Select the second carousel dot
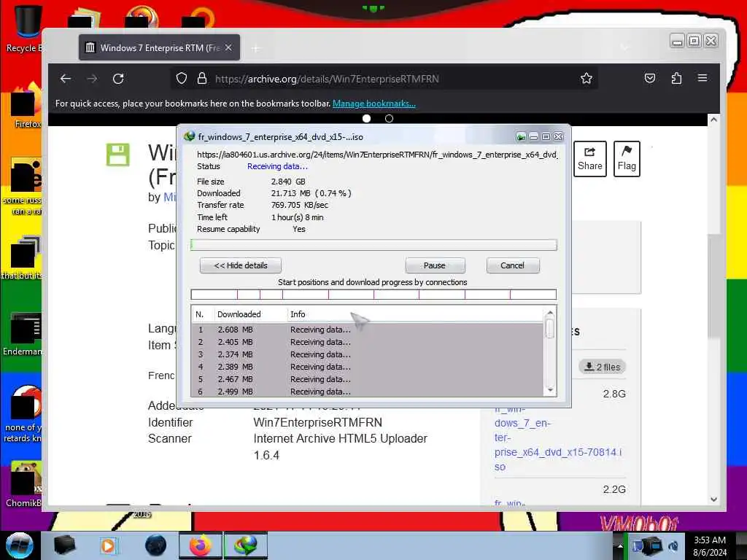The image size is (747, 560). (x=390, y=119)
